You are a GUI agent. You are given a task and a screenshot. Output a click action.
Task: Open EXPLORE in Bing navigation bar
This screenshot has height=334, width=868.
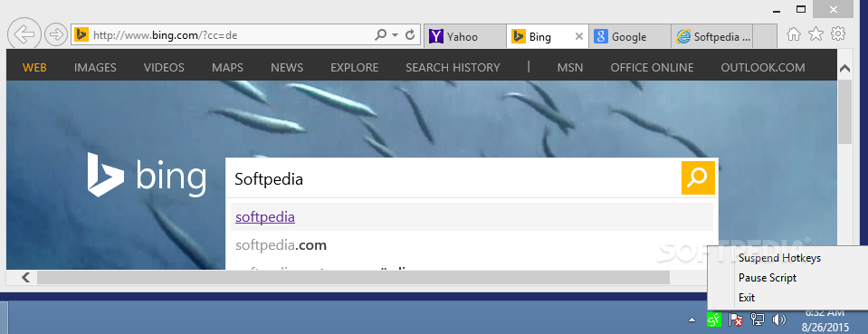pyautogui.click(x=354, y=68)
